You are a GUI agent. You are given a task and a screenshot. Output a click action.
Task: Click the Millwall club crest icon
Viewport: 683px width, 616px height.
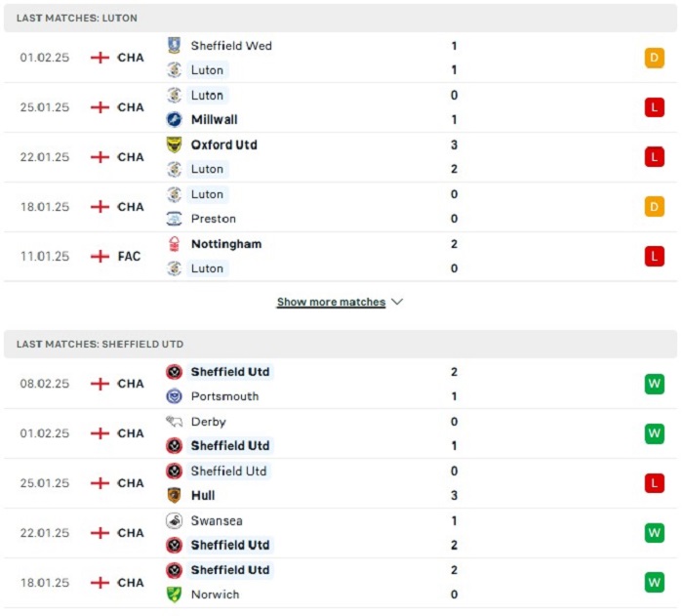[175, 119]
